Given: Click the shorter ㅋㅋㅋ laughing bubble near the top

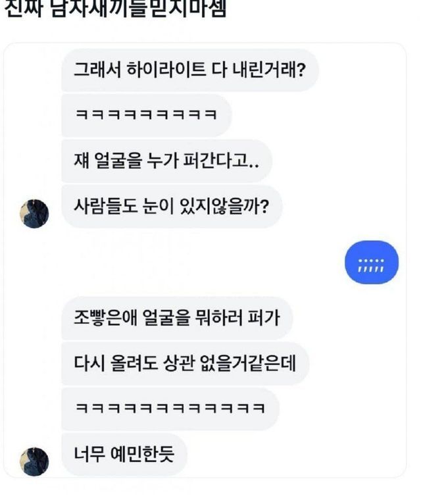Looking at the screenshot, I should pyautogui.click(x=146, y=115).
